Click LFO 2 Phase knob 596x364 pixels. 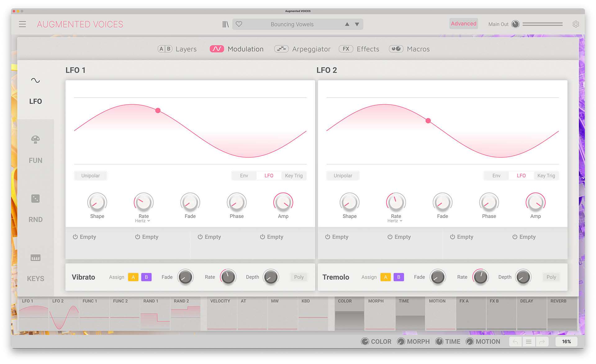click(x=489, y=202)
